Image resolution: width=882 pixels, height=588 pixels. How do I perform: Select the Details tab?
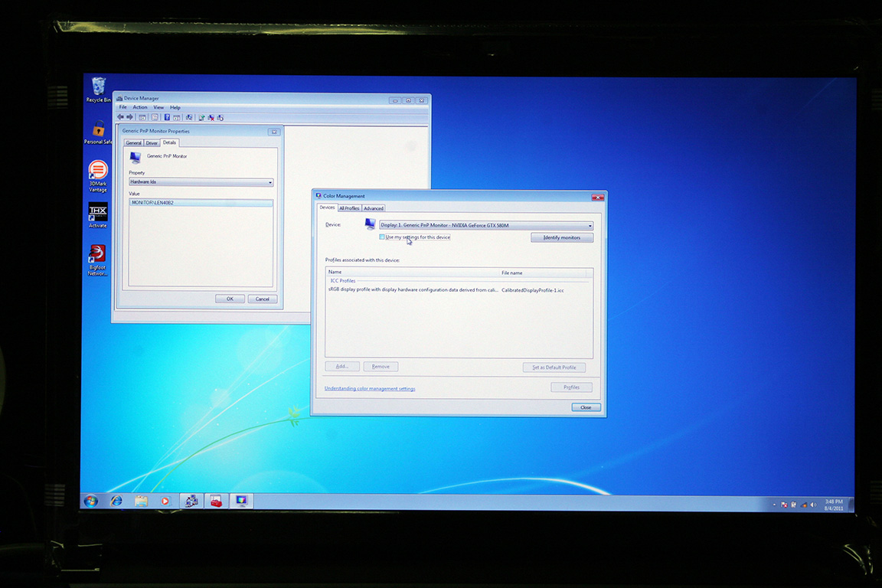[x=169, y=142]
